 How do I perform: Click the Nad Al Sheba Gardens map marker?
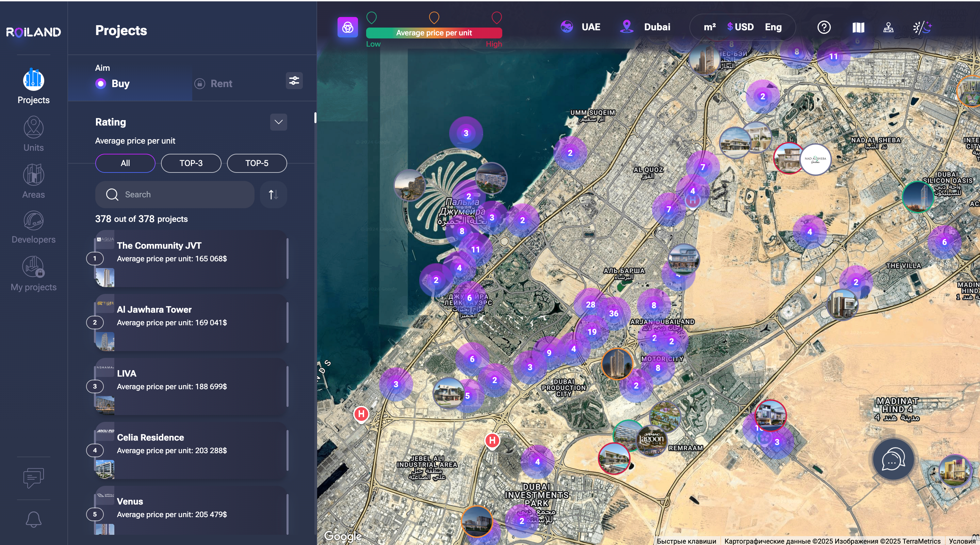pos(815,159)
